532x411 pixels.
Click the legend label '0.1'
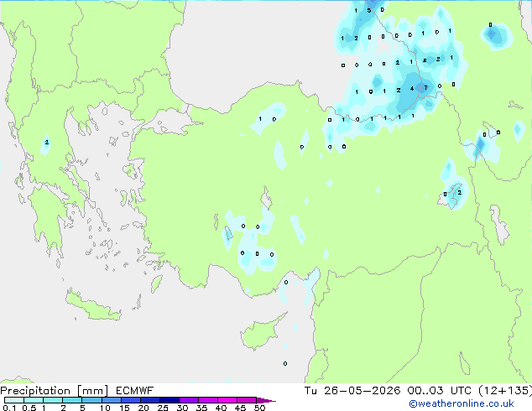(9, 408)
